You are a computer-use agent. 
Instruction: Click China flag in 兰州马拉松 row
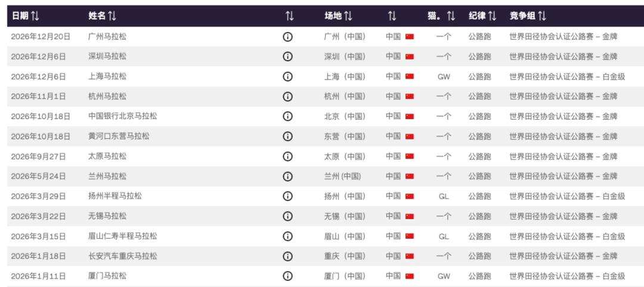click(410, 176)
